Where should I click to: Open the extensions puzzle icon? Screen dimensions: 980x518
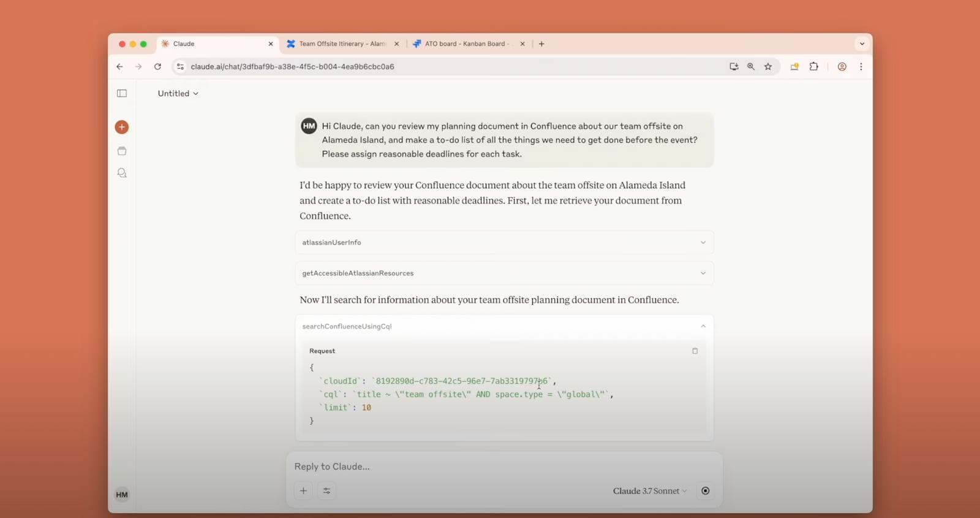pyautogui.click(x=814, y=67)
